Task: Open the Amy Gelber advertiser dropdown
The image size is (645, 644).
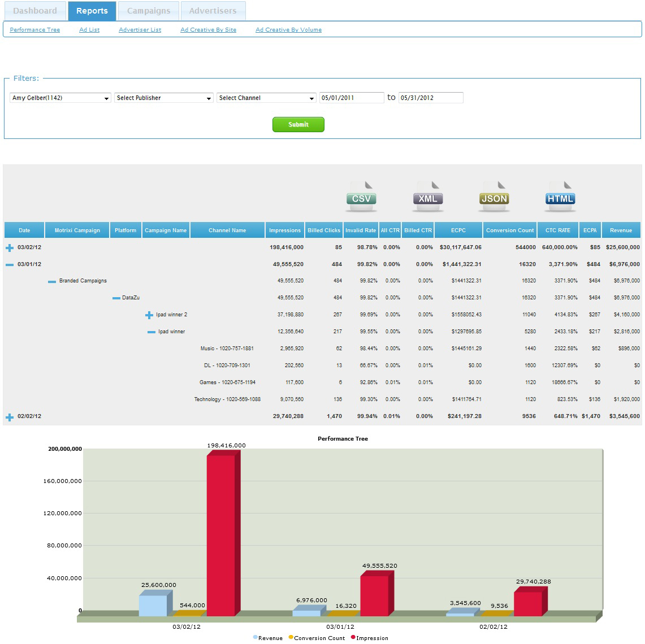Action: pos(60,98)
